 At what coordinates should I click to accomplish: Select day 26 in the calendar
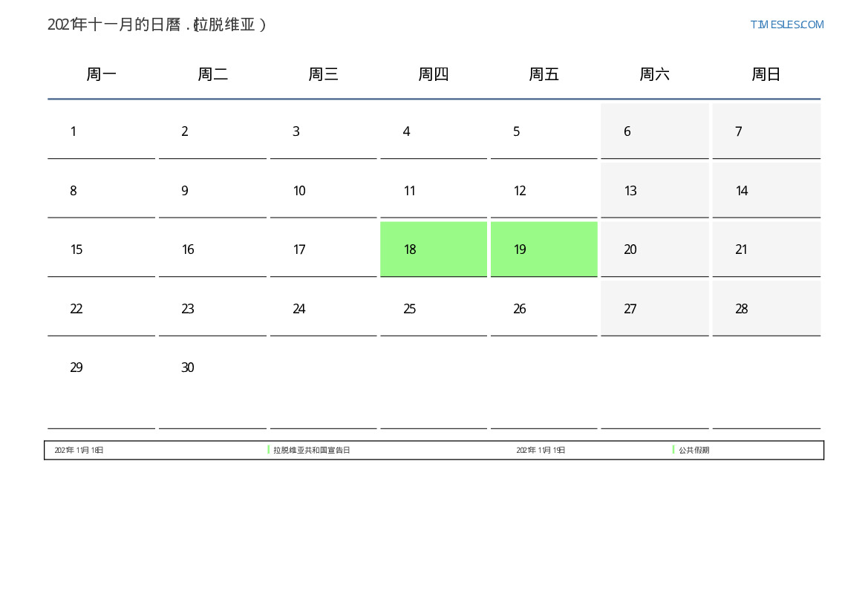coord(544,308)
